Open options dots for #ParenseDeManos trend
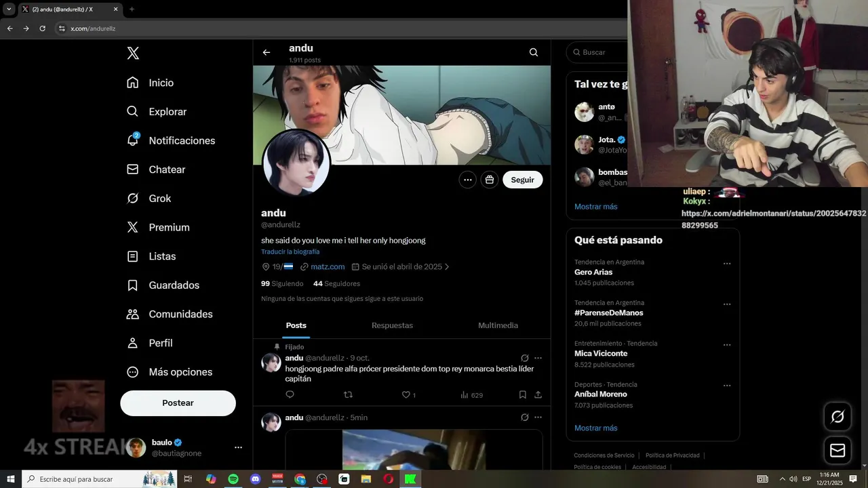The width and height of the screenshot is (868, 488). pyautogui.click(x=727, y=304)
